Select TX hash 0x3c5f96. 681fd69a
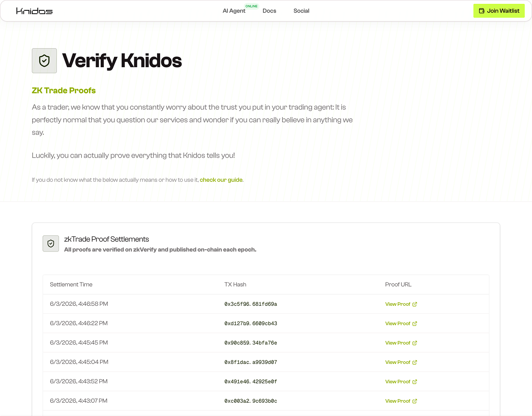532x416 pixels. point(251,304)
